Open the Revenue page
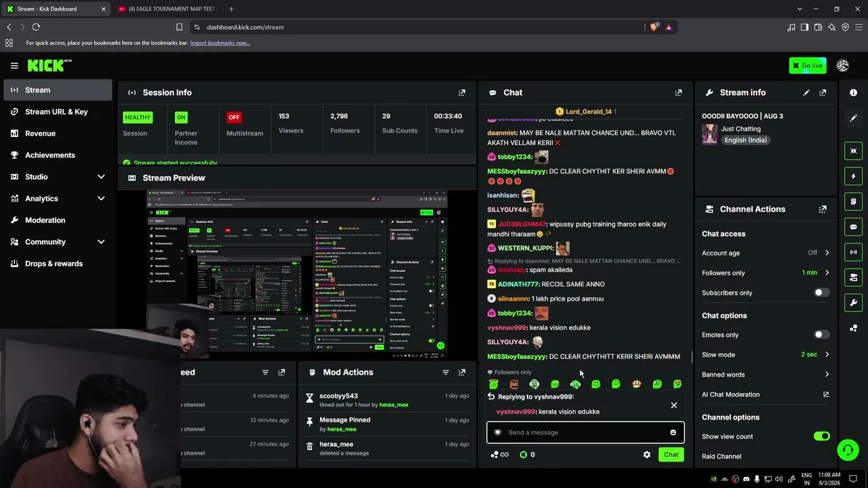Screen dimensions: 868x488 click(x=58, y=134)
